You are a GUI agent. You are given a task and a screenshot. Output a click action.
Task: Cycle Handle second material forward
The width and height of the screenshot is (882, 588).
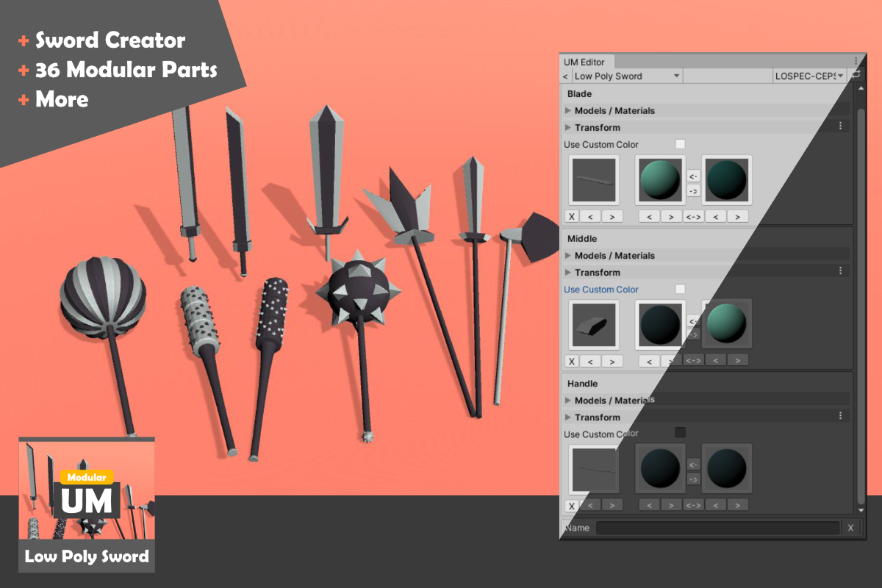pos(737,505)
